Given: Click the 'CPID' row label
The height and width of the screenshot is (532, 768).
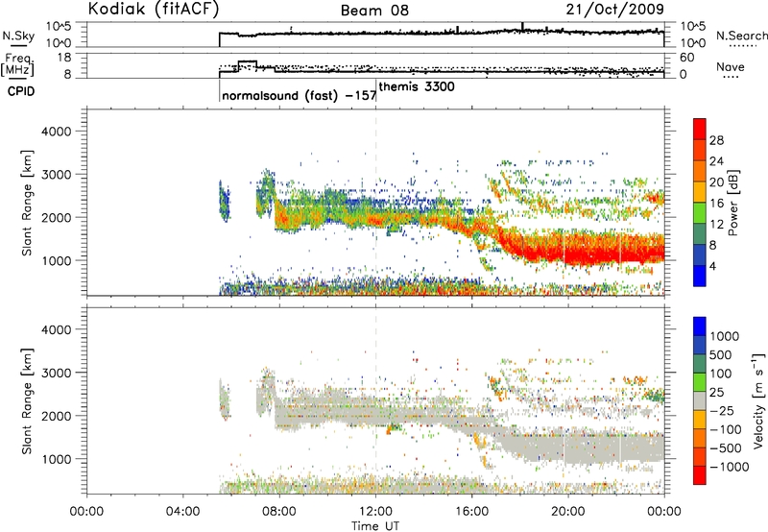Looking at the screenshot, I should [x=21, y=91].
